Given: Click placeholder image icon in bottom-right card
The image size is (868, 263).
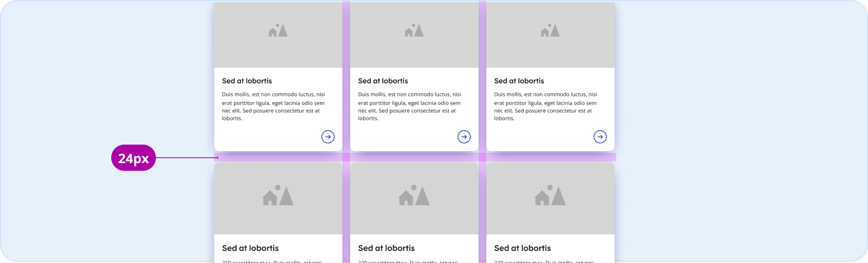Looking at the screenshot, I should coord(550,195).
